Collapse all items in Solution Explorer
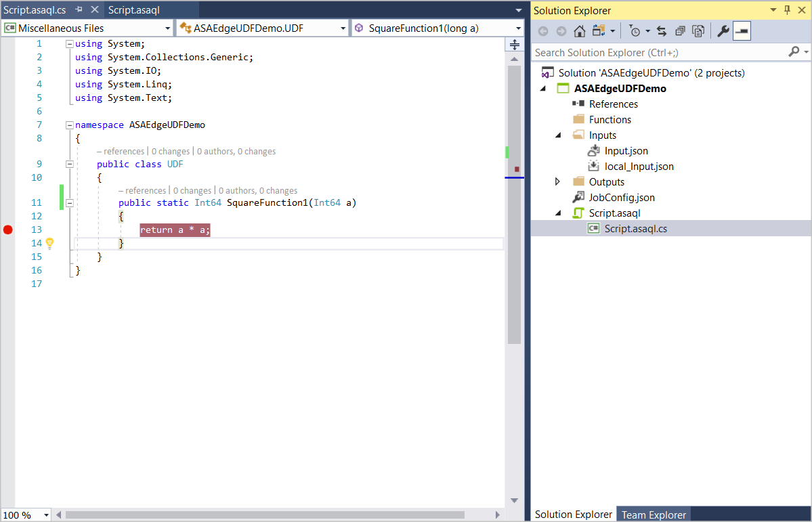Viewport: 812px width, 522px height. click(x=679, y=30)
